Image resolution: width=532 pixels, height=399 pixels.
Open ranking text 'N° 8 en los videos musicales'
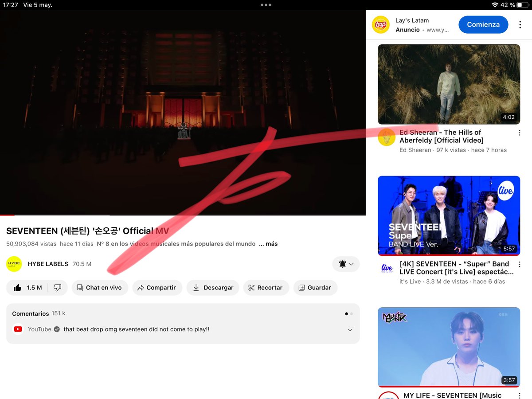(176, 244)
